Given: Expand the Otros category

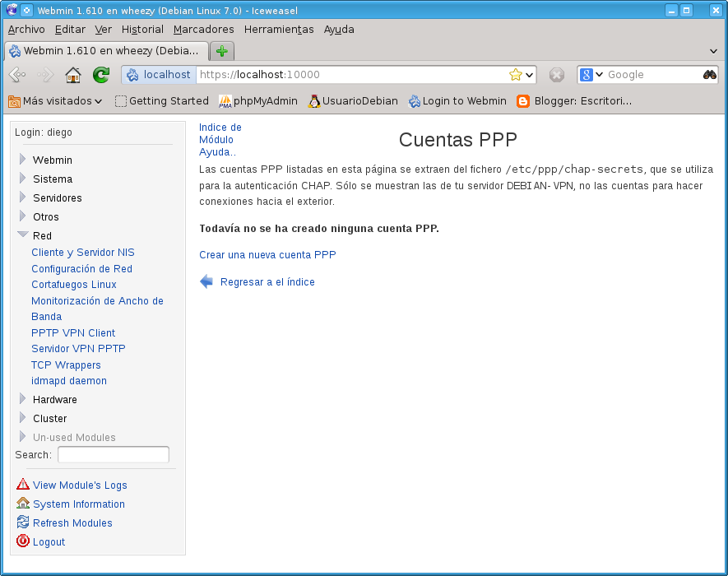Looking at the screenshot, I should tap(22, 216).
